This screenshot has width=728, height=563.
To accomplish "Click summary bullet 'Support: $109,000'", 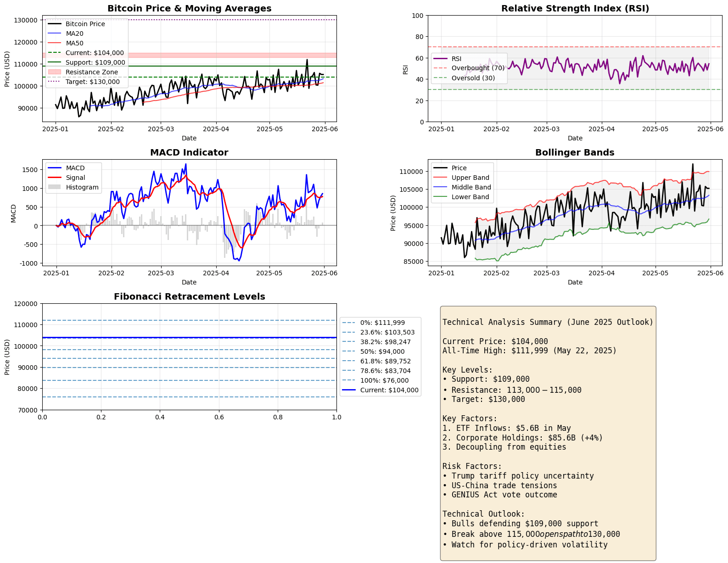I will [486, 379].
